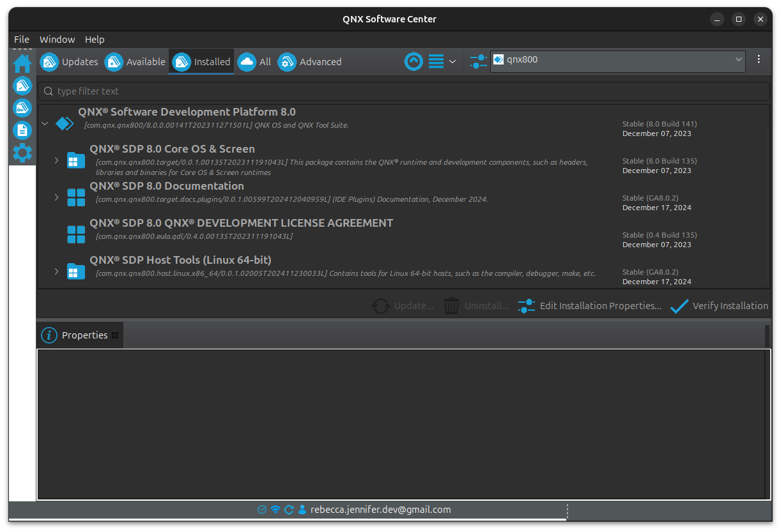Image resolution: width=781 pixels, height=532 pixels.
Task: Click the circled up-arrow toolbar icon
Action: click(x=414, y=61)
